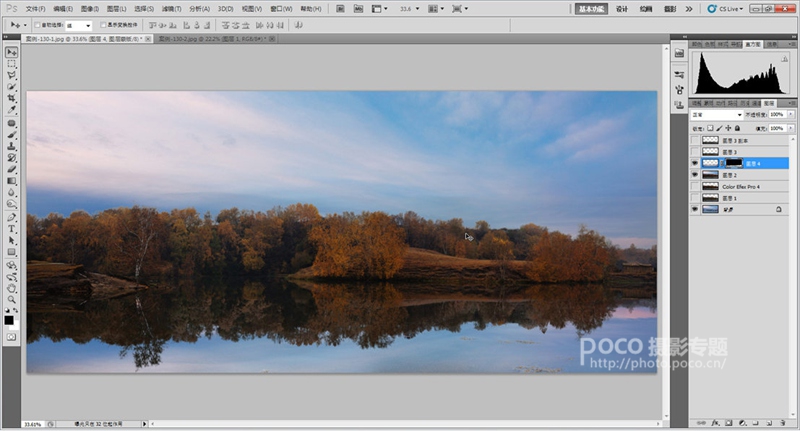Switch to the 直方图 panel tab
Image resolution: width=800 pixels, height=431 pixels.
click(x=753, y=44)
